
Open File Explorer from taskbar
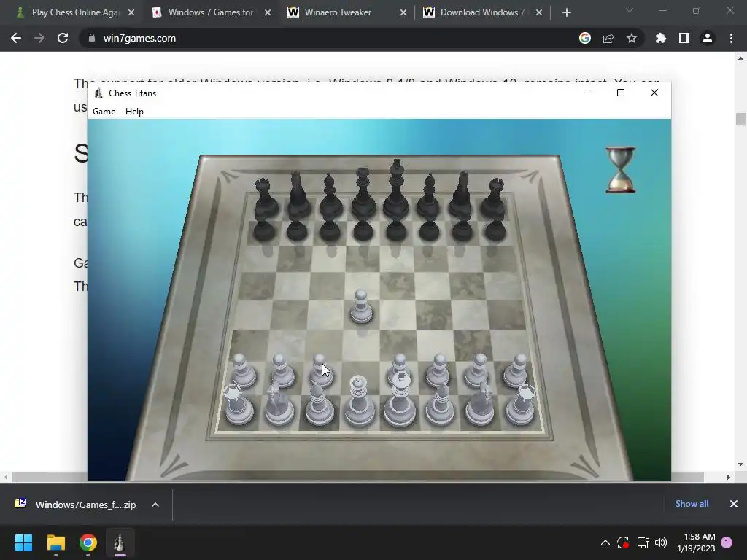pyautogui.click(x=55, y=542)
